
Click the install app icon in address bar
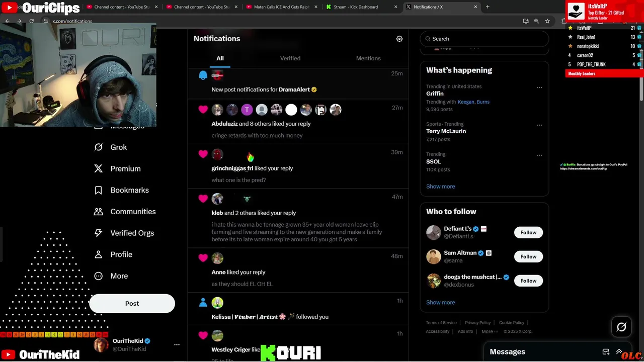pyautogui.click(x=526, y=21)
